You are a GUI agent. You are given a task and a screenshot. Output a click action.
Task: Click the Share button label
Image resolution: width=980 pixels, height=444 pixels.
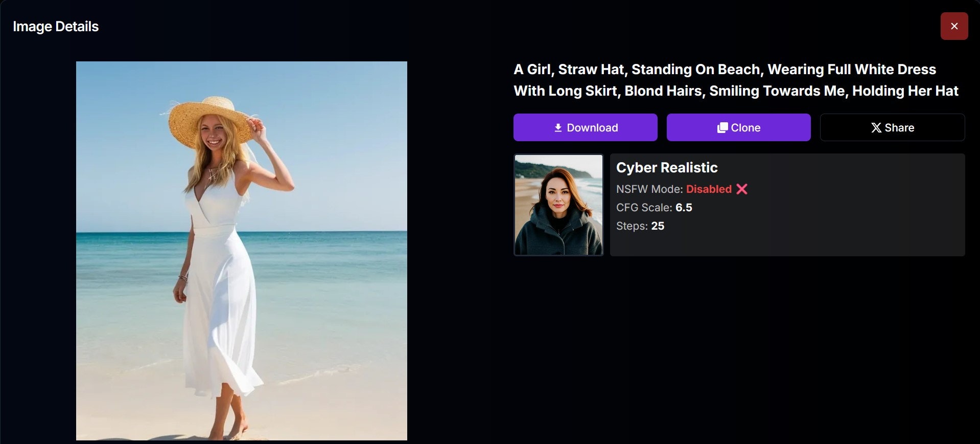(x=899, y=128)
